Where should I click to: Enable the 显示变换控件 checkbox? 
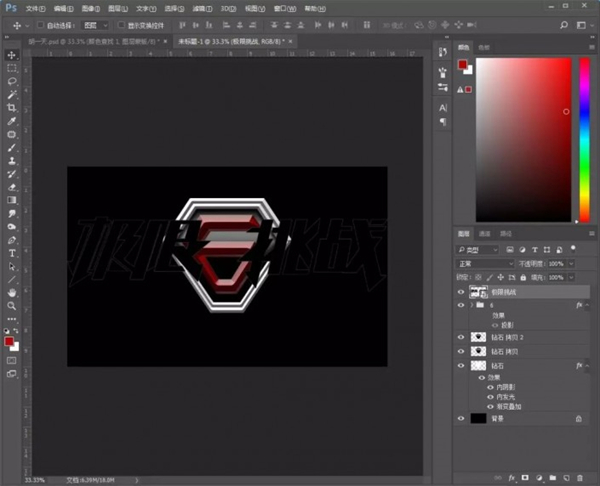(121, 25)
